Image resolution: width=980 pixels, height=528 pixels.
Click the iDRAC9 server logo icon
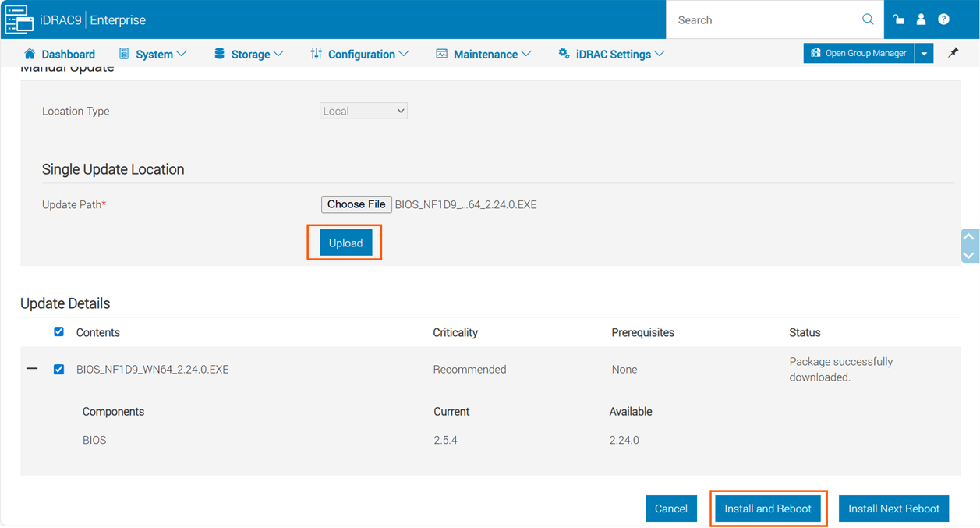coord(19,19)
